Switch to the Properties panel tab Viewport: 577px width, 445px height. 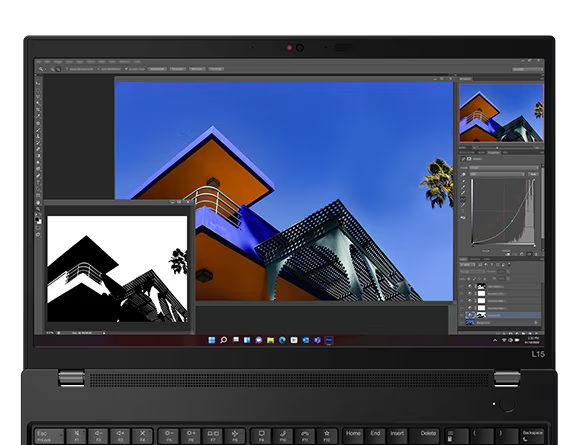click(x=493, y=152)
